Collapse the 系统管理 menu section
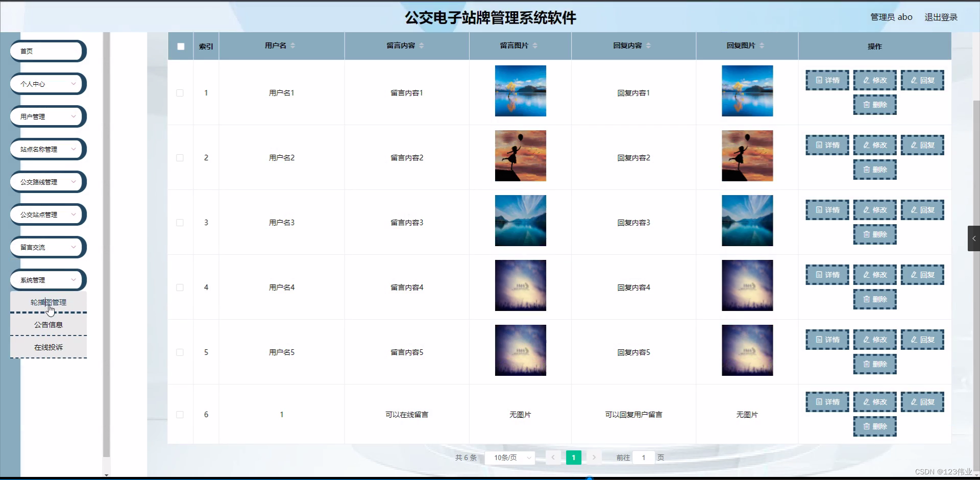Viewport: 980px width, 480px height. pos(47,280)
